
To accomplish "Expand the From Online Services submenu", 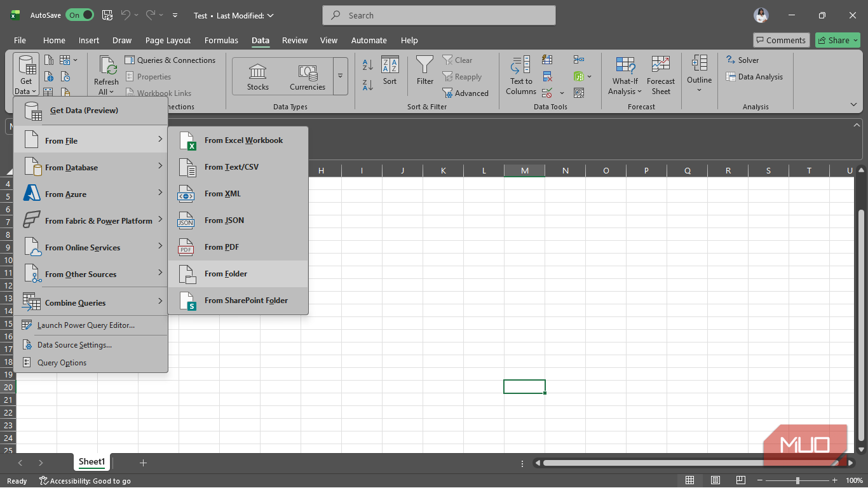I will (x=91, y=247).
